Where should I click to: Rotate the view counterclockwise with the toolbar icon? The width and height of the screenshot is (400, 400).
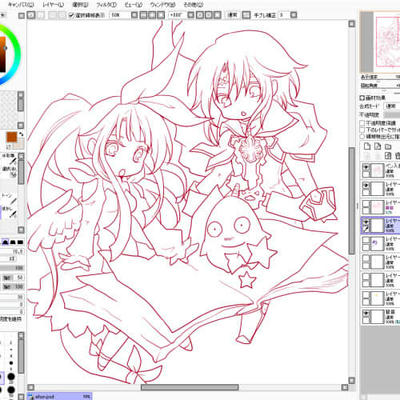199,15
